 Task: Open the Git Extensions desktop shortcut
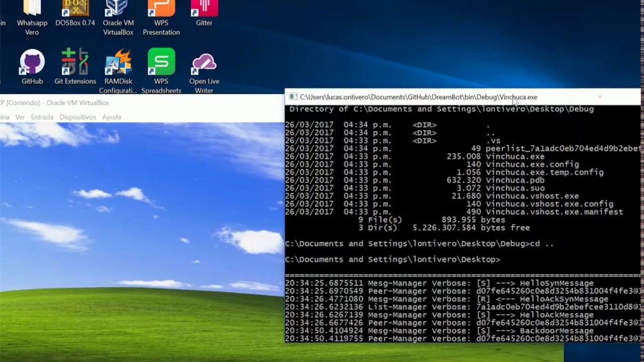click(75, 66)
